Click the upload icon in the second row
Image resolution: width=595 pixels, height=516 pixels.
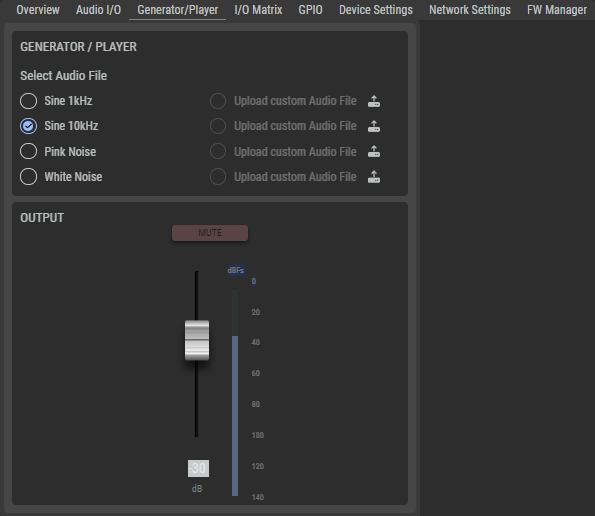pos(374,126)
